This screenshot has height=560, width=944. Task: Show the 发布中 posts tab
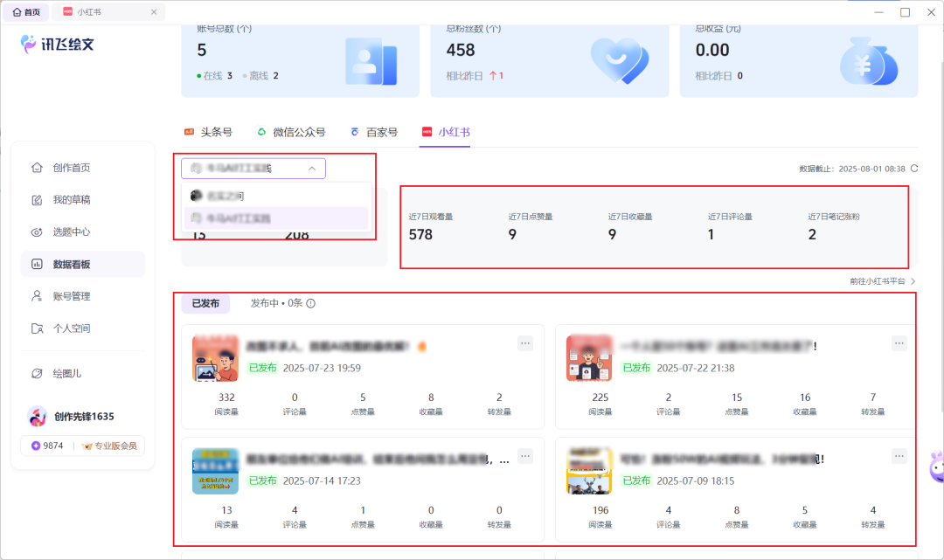tap(276, 303)
